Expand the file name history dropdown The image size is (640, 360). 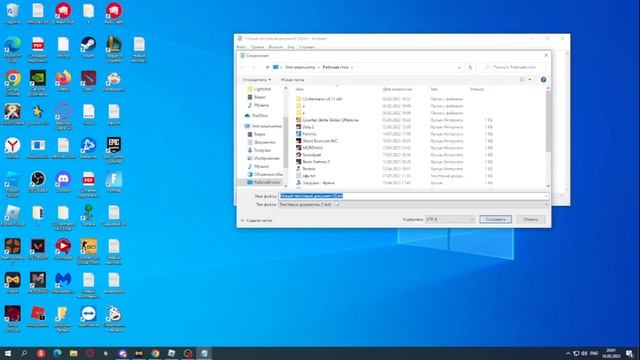(x=546, y=196)
